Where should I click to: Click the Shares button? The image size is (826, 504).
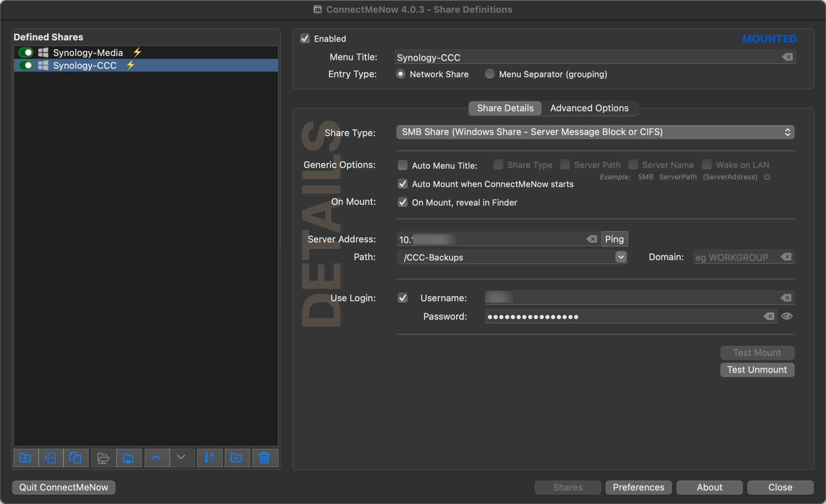[x=568, y=487]
